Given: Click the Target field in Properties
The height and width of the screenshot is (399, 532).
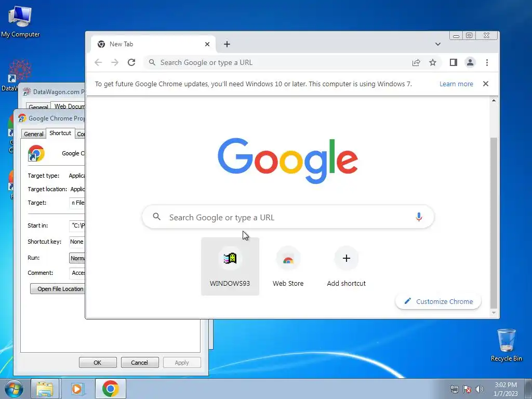Looking at the screenshot, I should [77, 203].
